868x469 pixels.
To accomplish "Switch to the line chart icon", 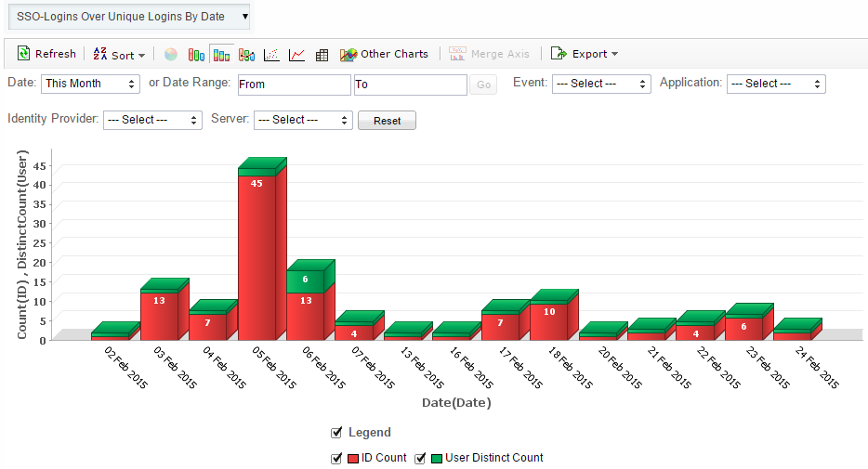I will 296,55.
